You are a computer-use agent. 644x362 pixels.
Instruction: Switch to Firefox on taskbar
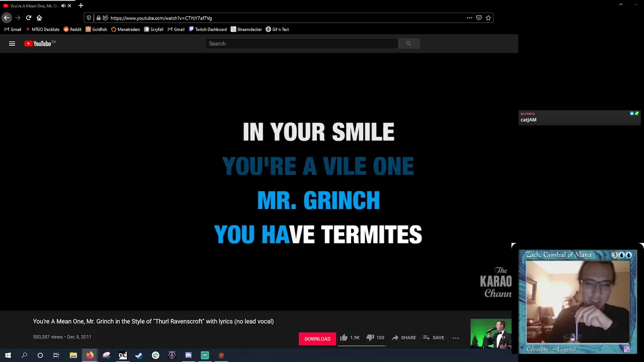click(90, 355)
